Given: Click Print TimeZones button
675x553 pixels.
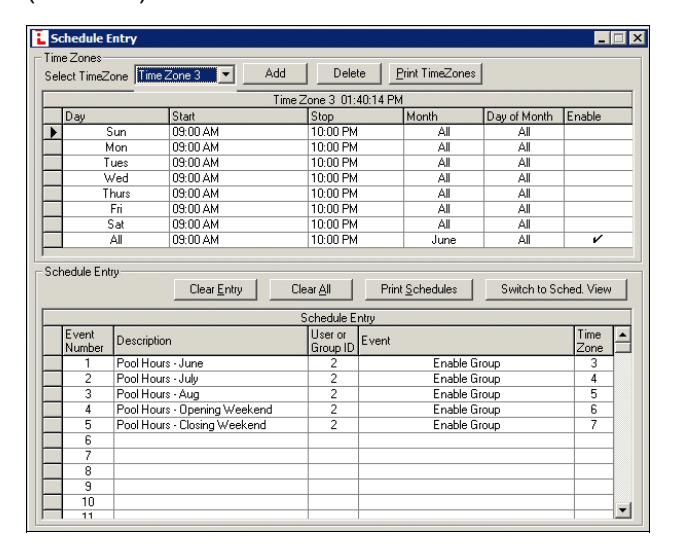Looking at the screenshot, I should click(435, 74).
